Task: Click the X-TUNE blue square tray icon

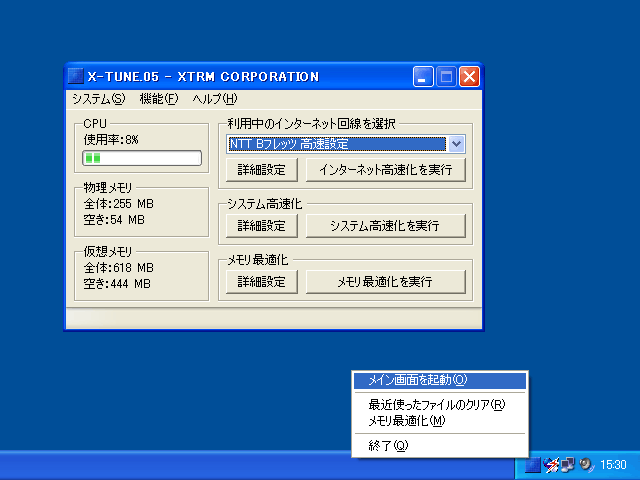Action: [532, 465]
